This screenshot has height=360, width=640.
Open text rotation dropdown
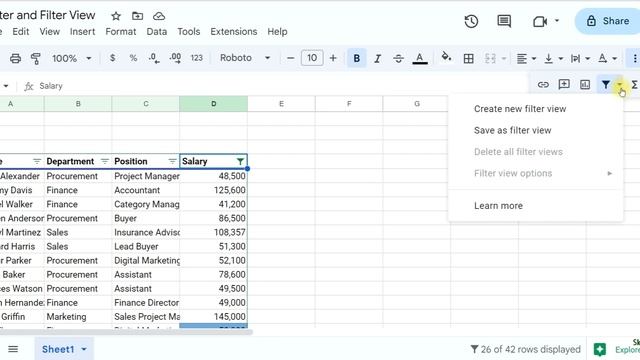[607, 59]
